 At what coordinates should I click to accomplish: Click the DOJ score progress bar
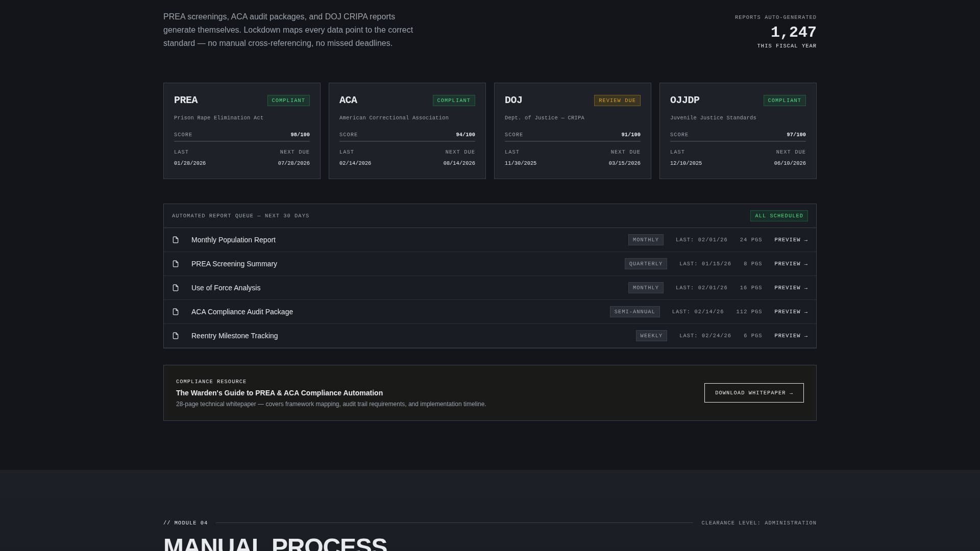pyautogui.click(x=573, y=141)
